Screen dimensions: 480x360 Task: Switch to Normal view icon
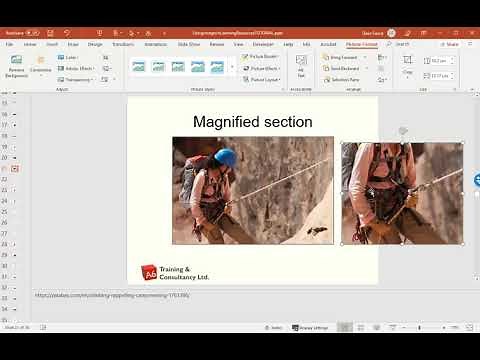pos(345,328)
